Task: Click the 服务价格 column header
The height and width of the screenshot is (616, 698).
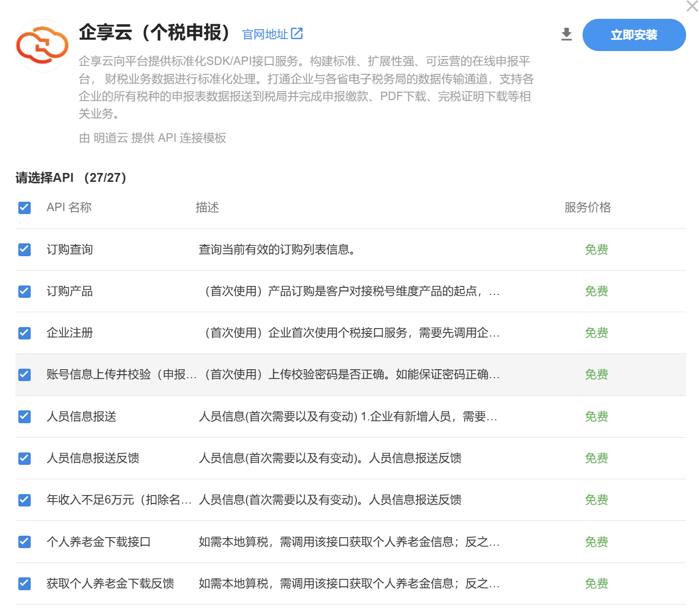Action: pos(588,207)
